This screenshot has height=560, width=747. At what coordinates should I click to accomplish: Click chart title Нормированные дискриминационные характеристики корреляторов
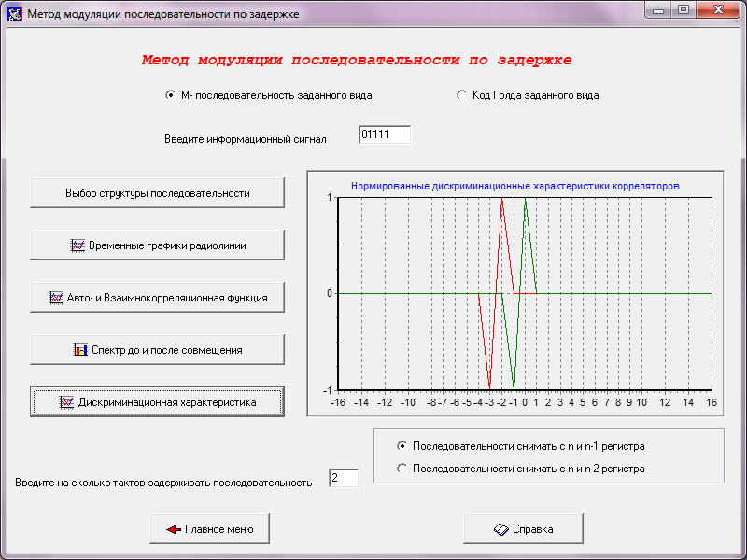[515, 186]
